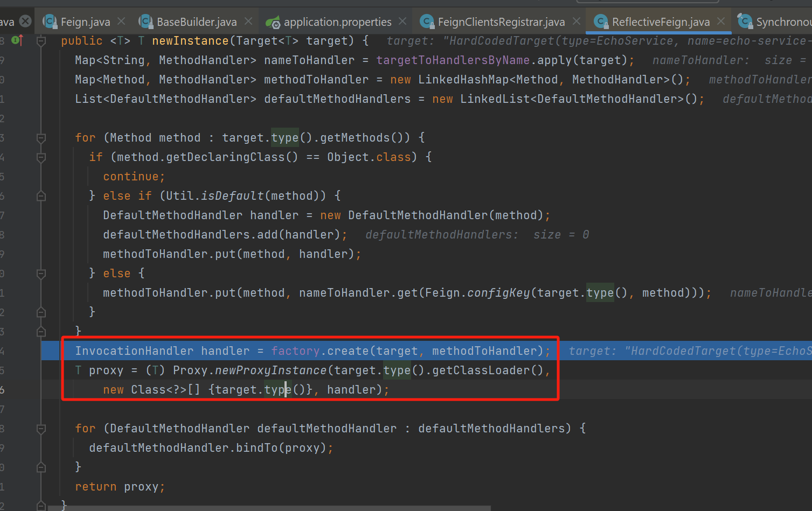Toggle fold marker at '} else {' line
The image size is (812, 511).
point(41,274)
